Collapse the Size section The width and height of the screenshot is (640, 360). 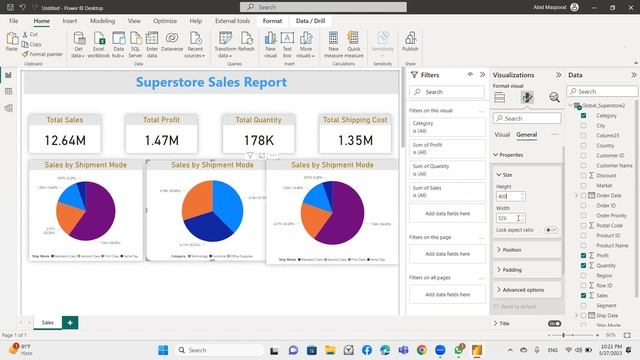499,174
